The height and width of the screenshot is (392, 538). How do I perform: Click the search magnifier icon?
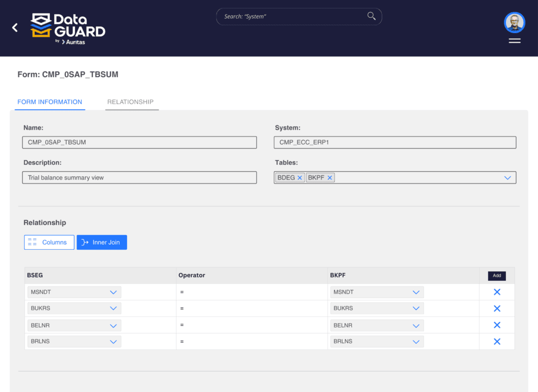[x=371, y=16]
